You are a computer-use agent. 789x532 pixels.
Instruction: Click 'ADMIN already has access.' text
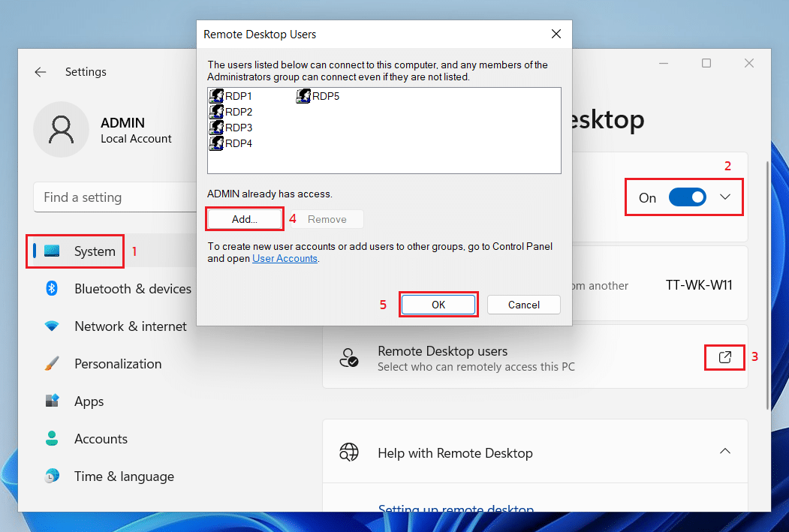point(270,194)
